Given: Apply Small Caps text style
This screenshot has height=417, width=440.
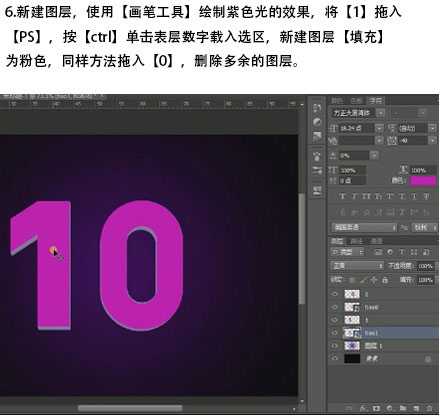Looking at the screenshot, I should (378, 196).
